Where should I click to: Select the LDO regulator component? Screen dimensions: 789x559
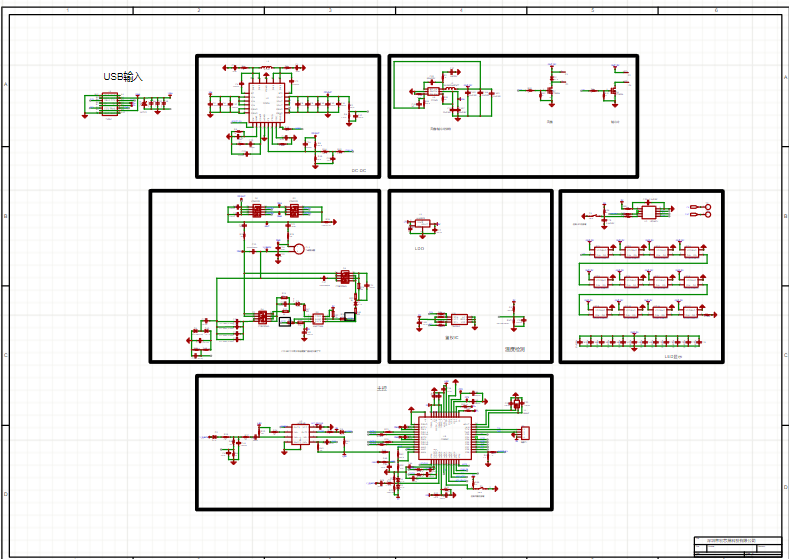pyautogui.click(x=423, y=224)
